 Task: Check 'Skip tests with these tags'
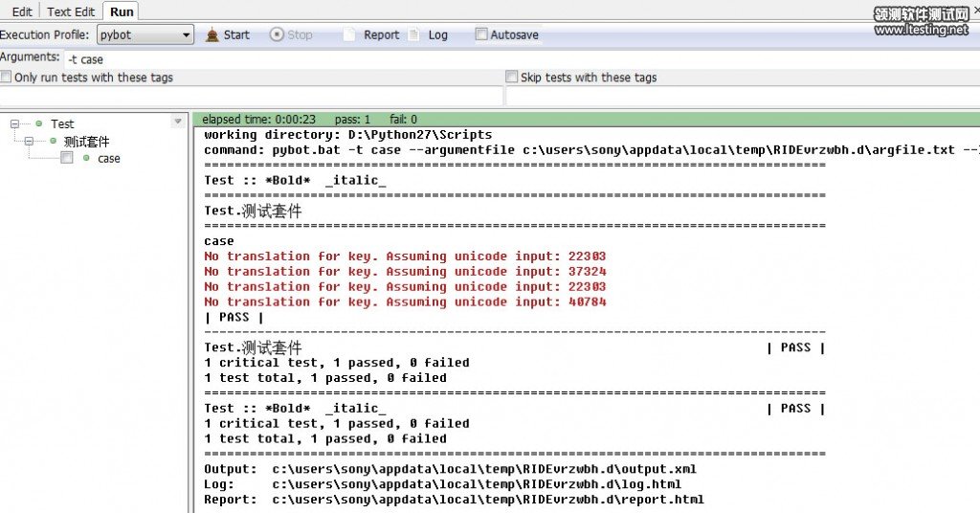pyautogui.click(x=512, y=78)
